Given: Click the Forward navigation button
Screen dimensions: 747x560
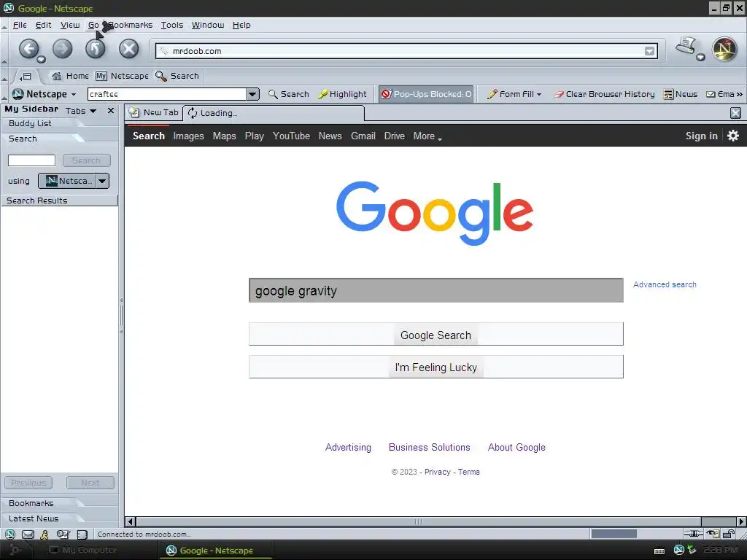Looking at the screenshot, I should coord(63,49).
